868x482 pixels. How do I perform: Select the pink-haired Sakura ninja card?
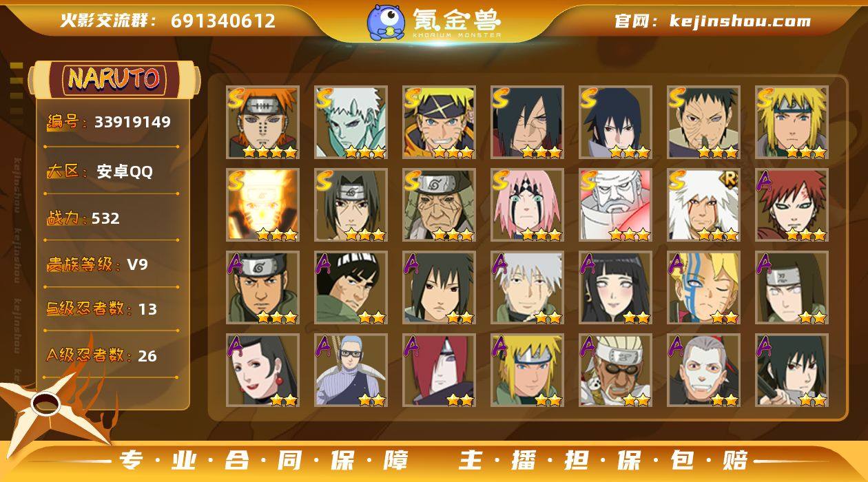(528, 205)
